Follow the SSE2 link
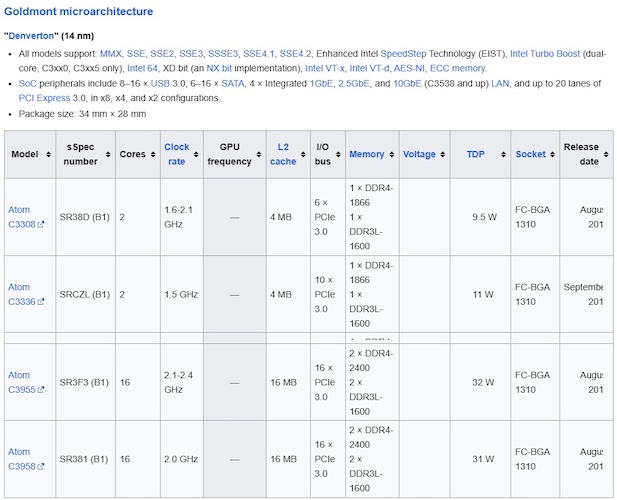Viewport: 617px width, 500px height. tap(162, 54)
